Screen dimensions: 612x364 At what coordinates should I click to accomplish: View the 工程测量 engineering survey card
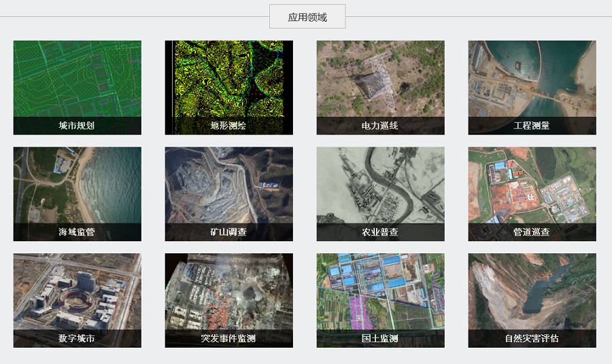click(x=532, y=88)
